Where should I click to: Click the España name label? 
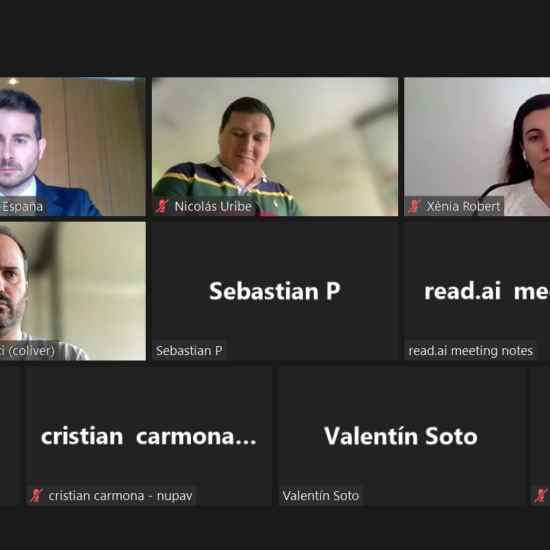[x=22, y=206]
